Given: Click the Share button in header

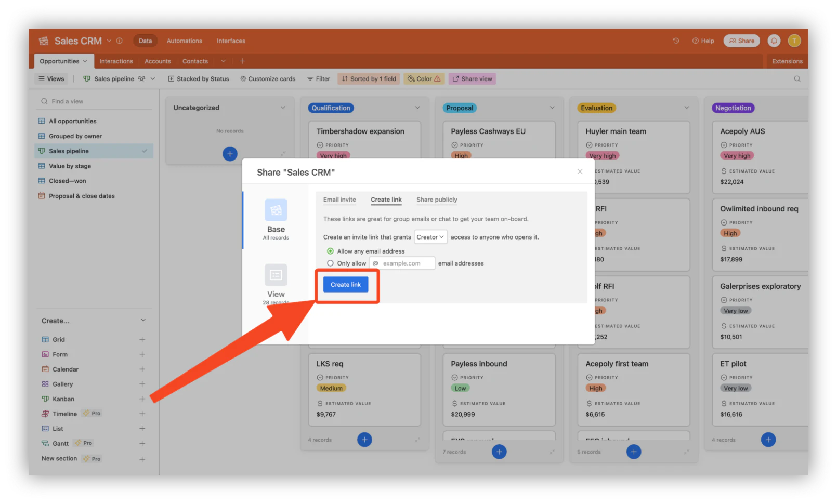Looking at the screenshot, I should click(742, 41).
